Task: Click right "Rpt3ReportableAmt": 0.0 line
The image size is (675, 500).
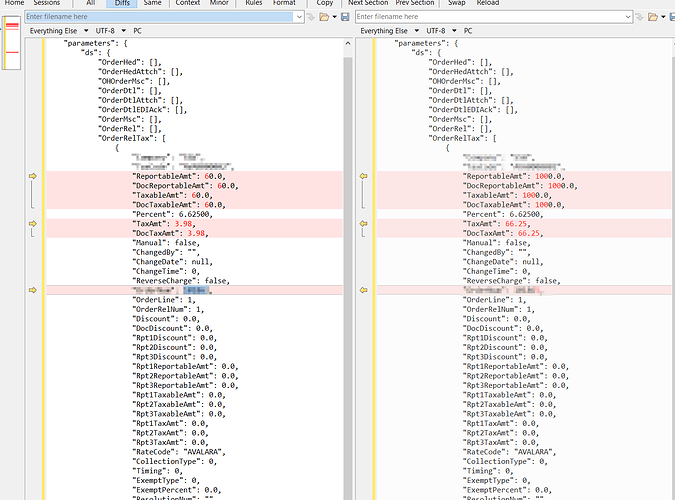Action: coord(516,385)
